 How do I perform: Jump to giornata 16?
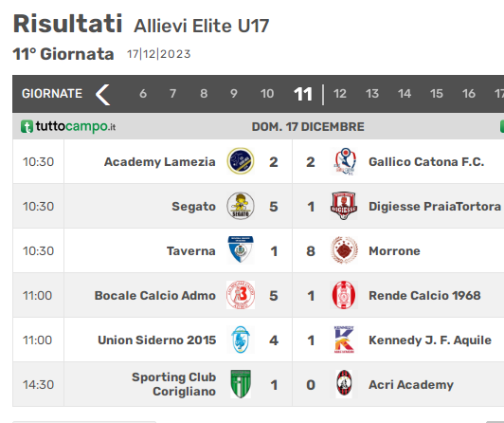[x=469, y=94]
